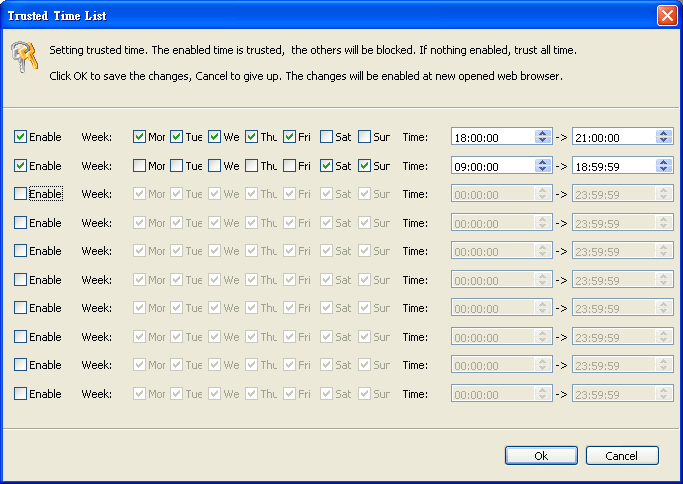Click the 18:00:00 start time field
This screenshot has height=484, width=683.
tap(492, 138)
